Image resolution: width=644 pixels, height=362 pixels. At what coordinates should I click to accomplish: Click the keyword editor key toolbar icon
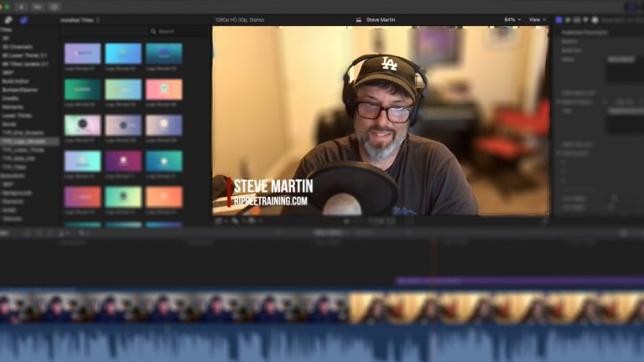coord(38,7)
